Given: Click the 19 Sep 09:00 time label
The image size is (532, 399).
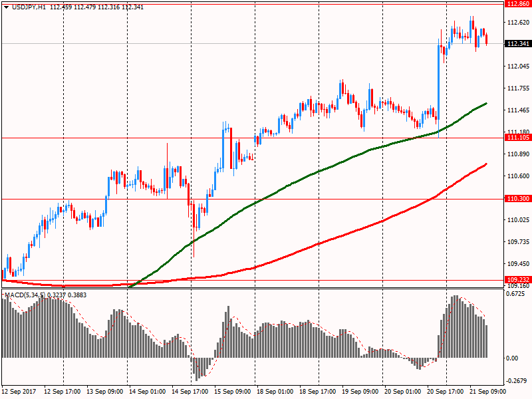Looking at the screenshot, I should tap(360, 391).
